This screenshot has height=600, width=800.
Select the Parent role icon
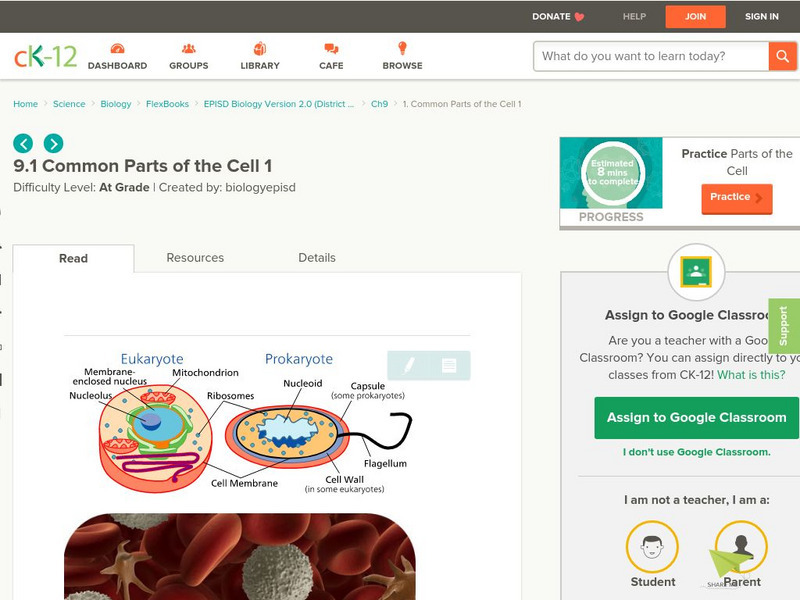tap(741, 548)
